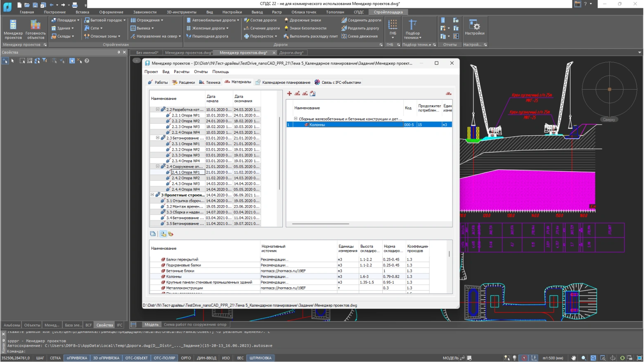644x362 pixels.
Task: Open the Площадки dropdown in ribbon
Action: (x=65, y=20)
